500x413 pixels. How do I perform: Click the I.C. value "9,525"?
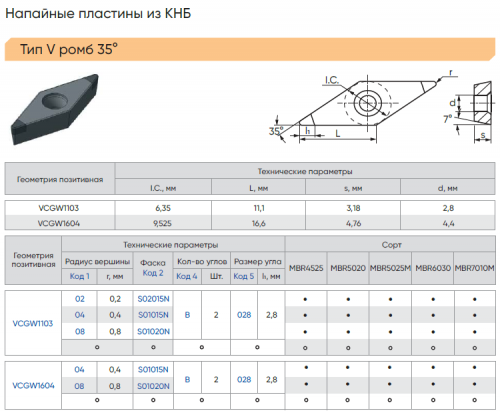(163, 223)
